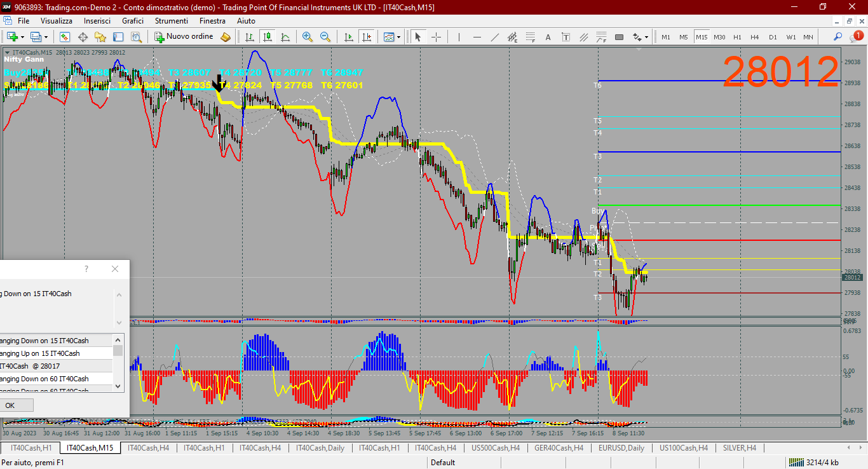Screen dimensions: 868x469
Task: Select W1 timeframe button
Action: 790,37
